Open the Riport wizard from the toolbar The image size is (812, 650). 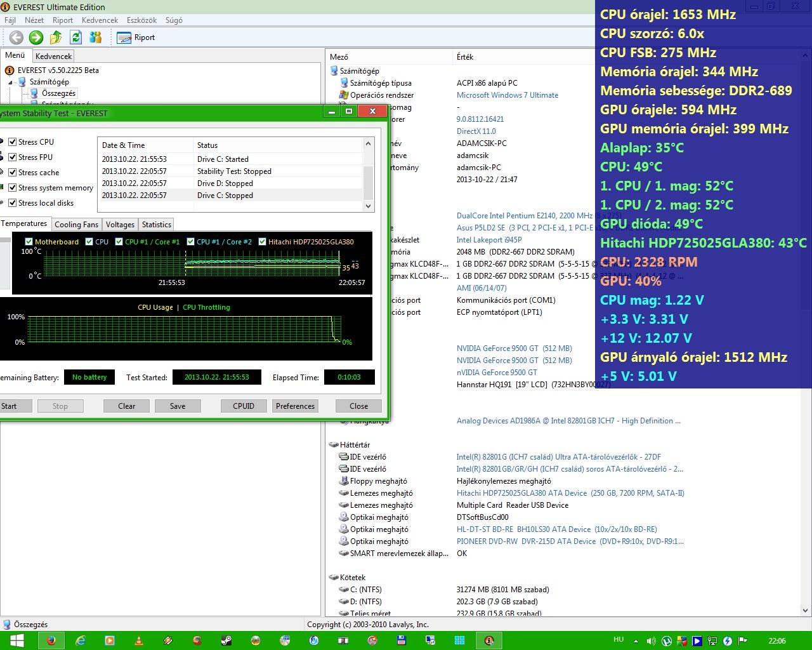pos(136,37)
